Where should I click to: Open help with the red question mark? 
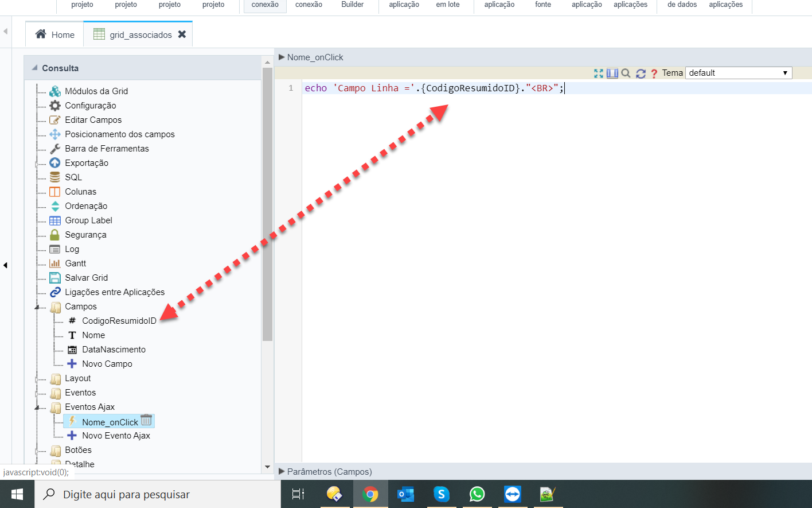click(654, 73)
